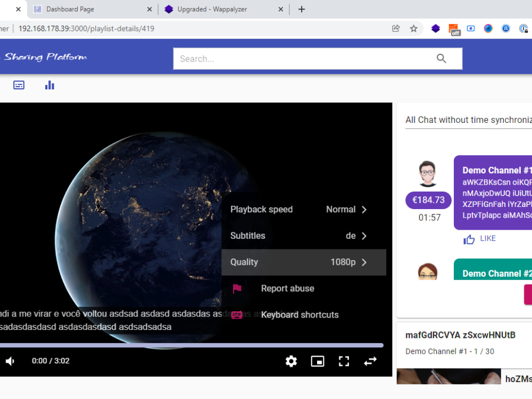Screen dimensions: 532x399
Task: Click the Demo Channel #1 message name
Action: [x=497, y=170]
